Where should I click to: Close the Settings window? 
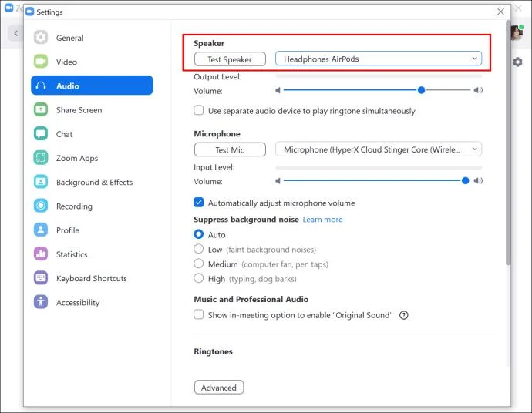tap(500, 12)
